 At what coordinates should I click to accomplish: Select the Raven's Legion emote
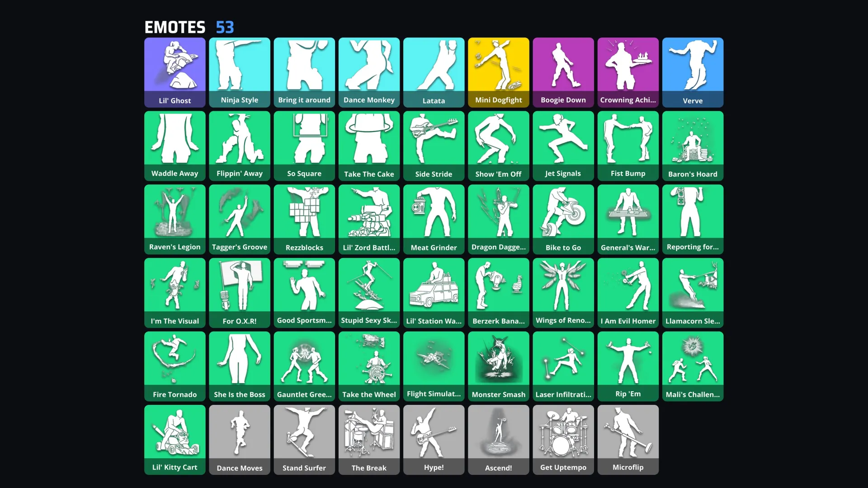click(175, 220)
